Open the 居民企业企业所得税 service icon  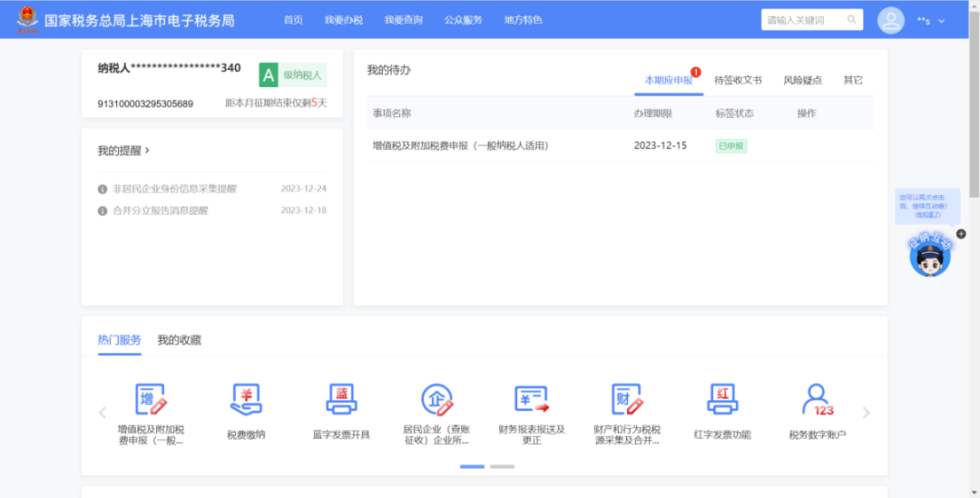tap(436, 400)
